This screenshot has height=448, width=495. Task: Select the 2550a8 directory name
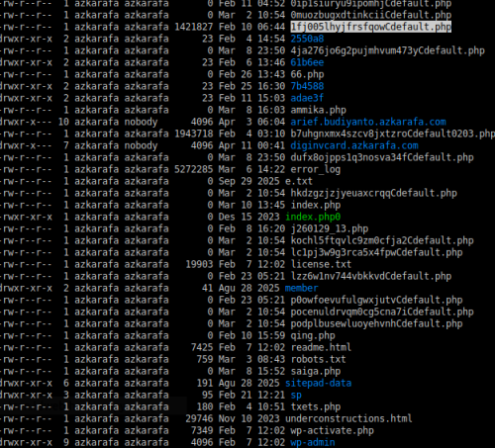(307, 39)
